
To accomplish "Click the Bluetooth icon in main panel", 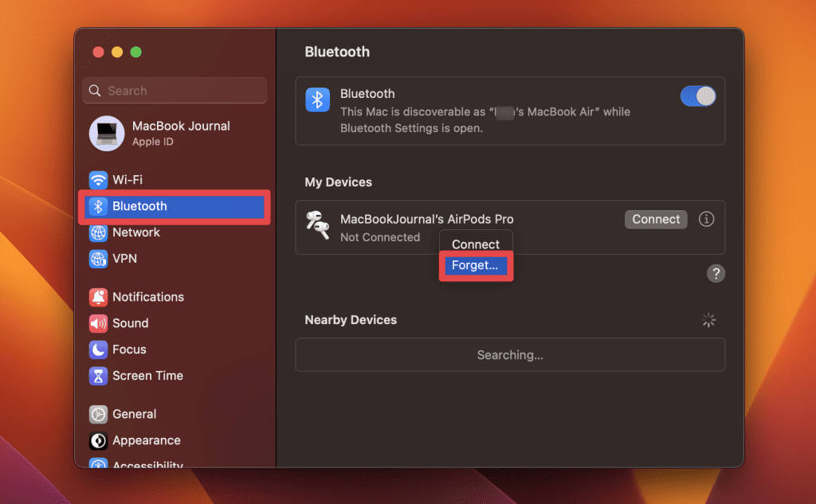I will pos(318,100).
